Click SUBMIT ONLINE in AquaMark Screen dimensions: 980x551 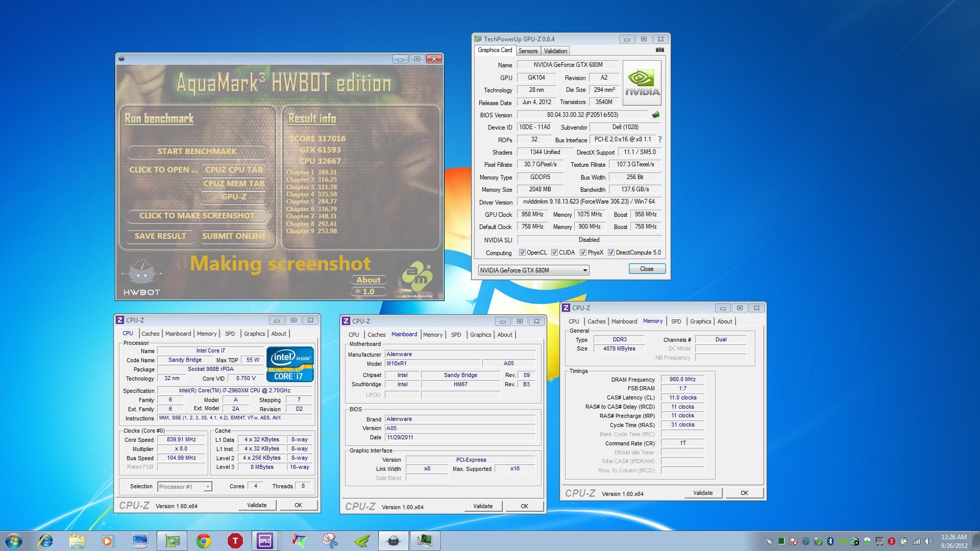[234, 236]
